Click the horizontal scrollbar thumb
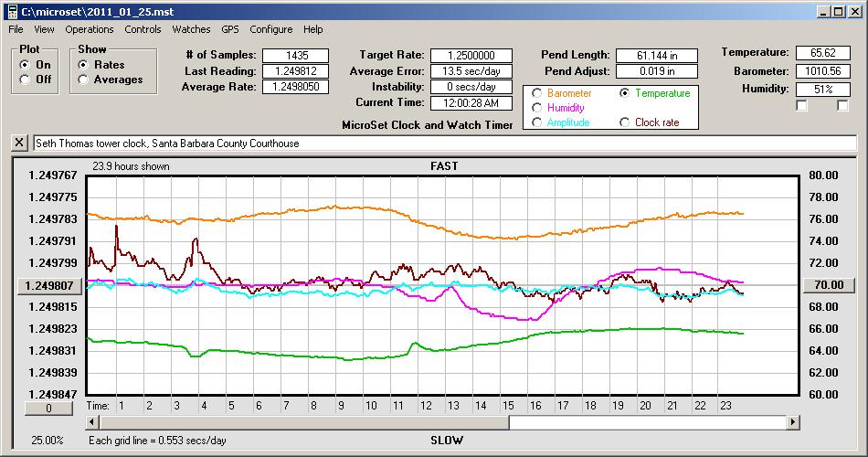The height and width of the screenshot is (457, 868). pyautogui.click(x=304, y=422)
